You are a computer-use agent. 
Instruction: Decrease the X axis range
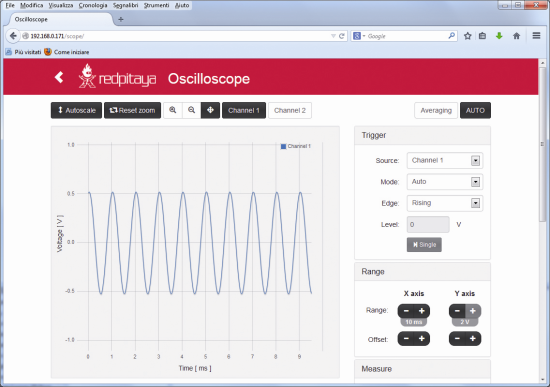(x=406, y=311)
